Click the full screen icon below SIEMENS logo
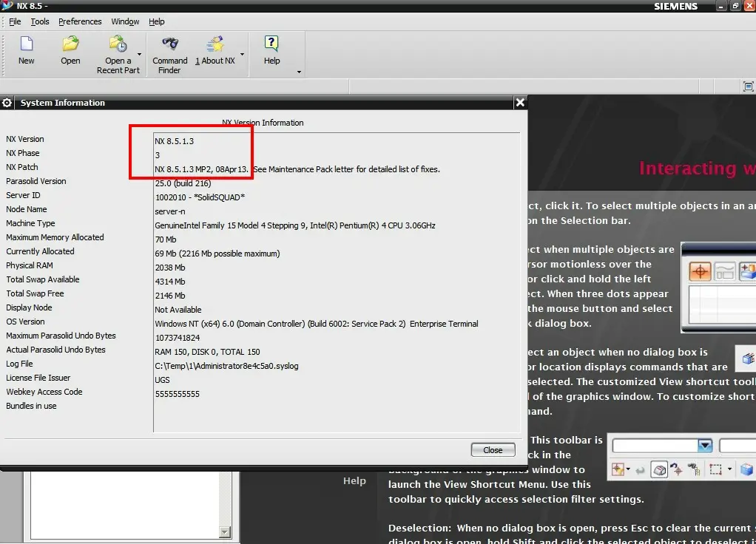 point(749,86)
